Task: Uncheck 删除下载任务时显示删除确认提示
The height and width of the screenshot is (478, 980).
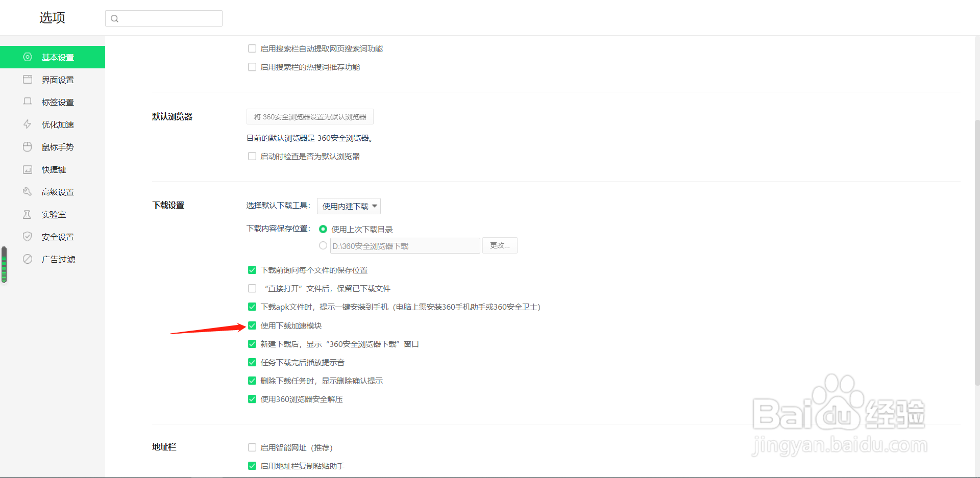Action: [x=252, y=381]
